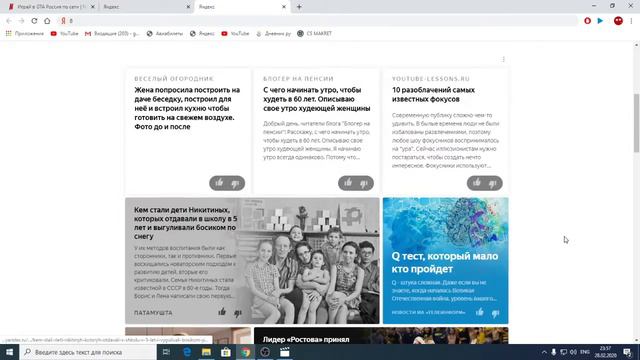The width and height of the screenshot is (640, 360).
Task: Open 10 разоблачений самых известных фокусов
Action: [433, 94]
